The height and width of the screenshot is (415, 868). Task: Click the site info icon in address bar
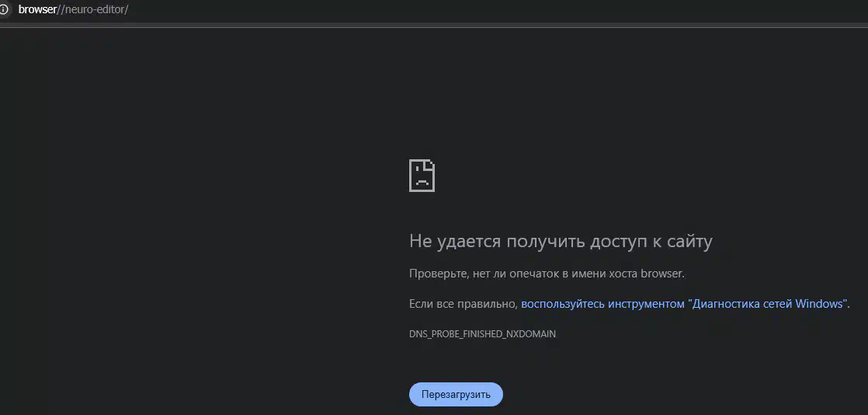(3, 9)
